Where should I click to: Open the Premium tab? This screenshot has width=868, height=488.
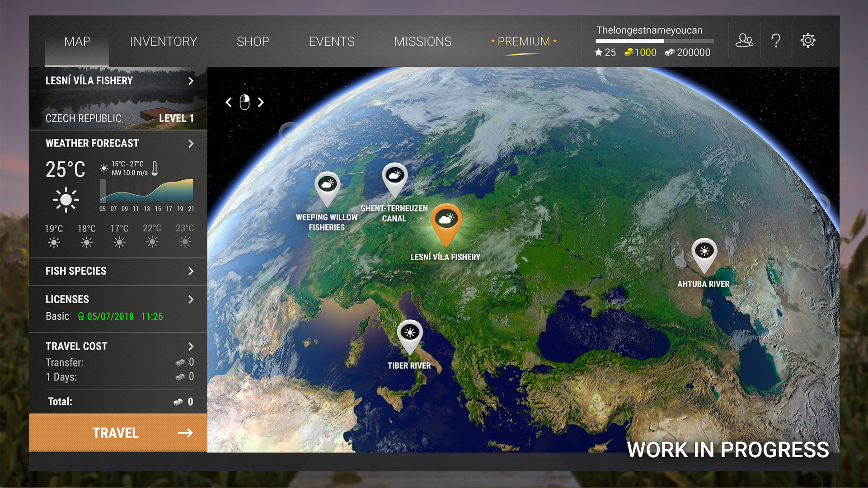(524, 42)
